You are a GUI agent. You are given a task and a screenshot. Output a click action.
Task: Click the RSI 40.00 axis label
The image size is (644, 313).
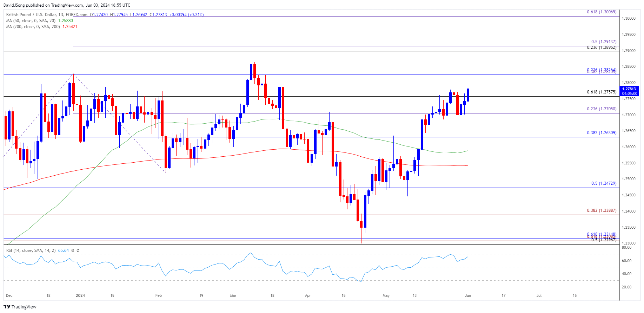click(x=626, y=274)
